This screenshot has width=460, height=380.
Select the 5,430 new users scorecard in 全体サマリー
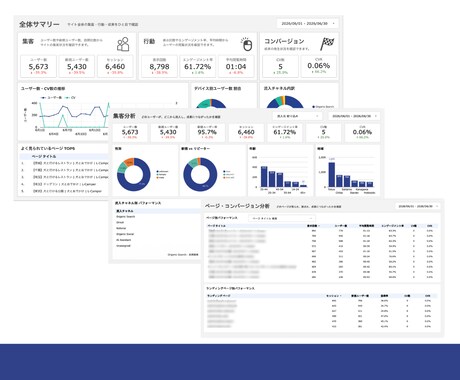coord(77,66)
